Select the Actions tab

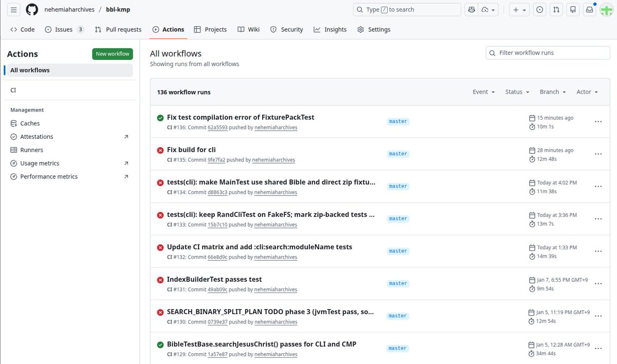tap(168, 30)
